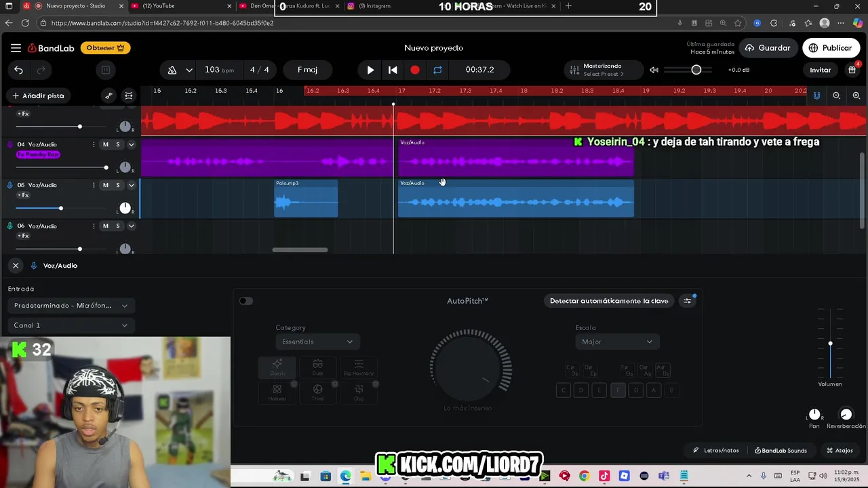Close the Voz/Audio bottom panel
The image size is (868, 488).
(16, 266)
